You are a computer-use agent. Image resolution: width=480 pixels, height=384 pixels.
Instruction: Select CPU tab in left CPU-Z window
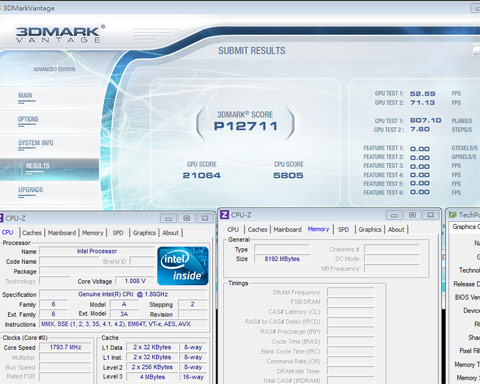click(x=8, y=233)
